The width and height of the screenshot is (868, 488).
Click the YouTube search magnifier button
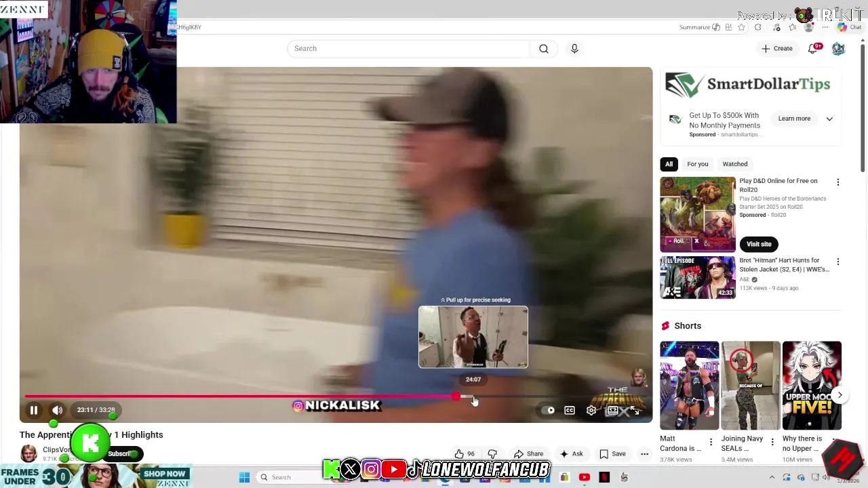coord(544,49)
